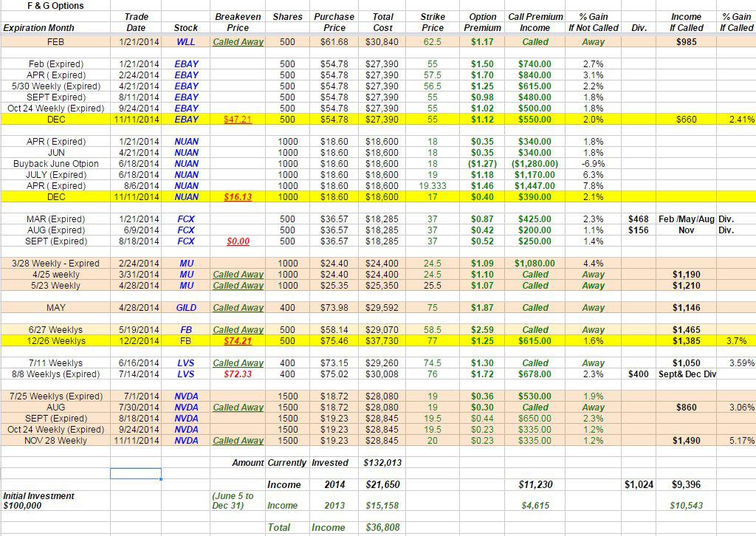Select the $985 income if called cell
This screenshot has width=756, height=536.
(x=686, y=42)
